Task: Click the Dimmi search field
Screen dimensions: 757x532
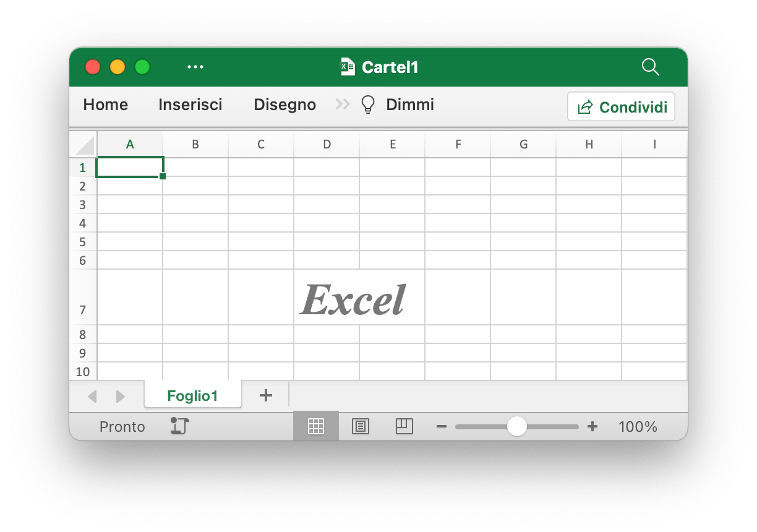Action: point(410,105)
